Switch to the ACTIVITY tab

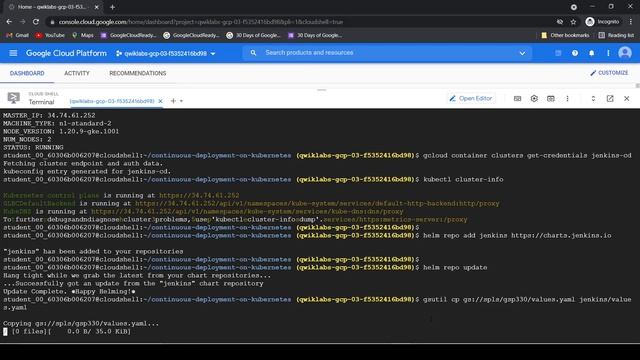77,73
